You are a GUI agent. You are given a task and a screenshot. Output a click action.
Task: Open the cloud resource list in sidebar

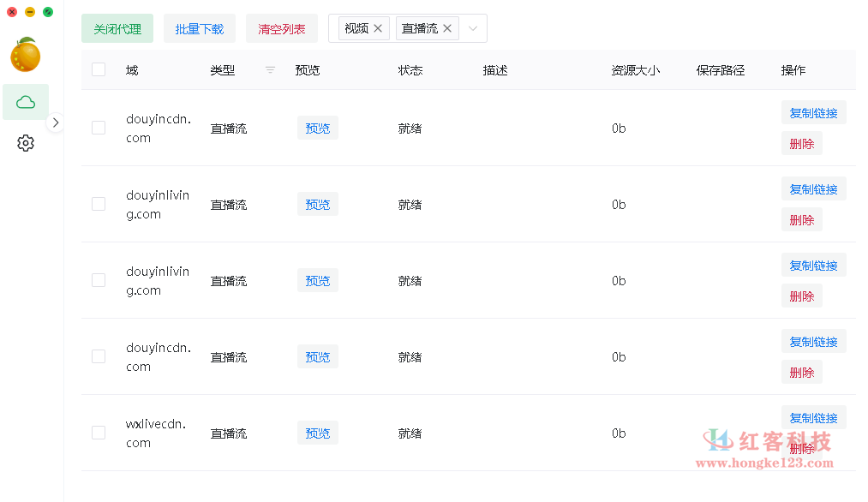26,103
